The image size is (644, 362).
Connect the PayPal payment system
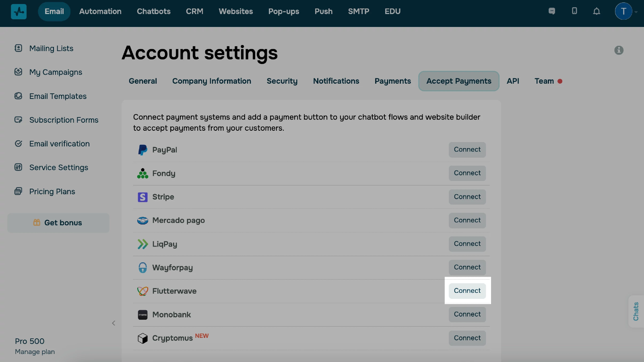467,150
